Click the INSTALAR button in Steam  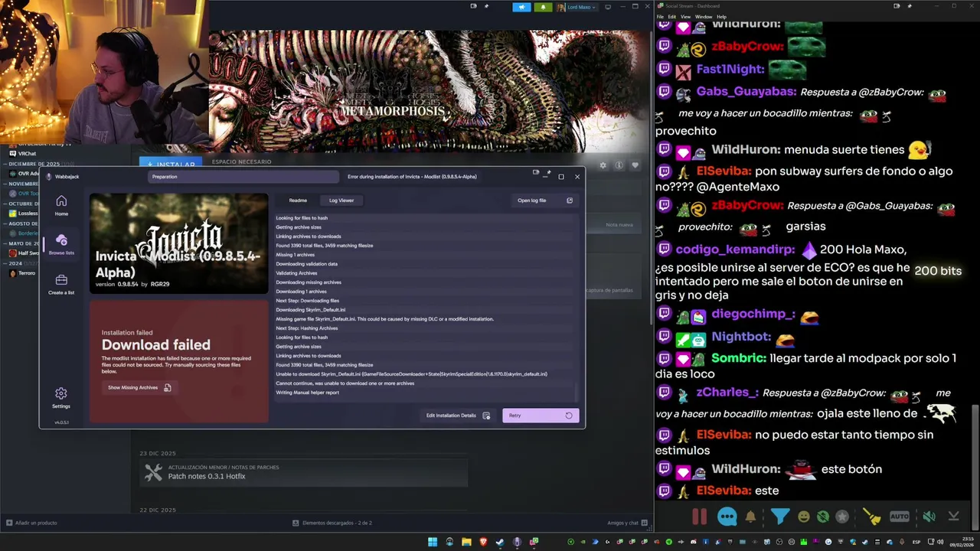[171, 164]
